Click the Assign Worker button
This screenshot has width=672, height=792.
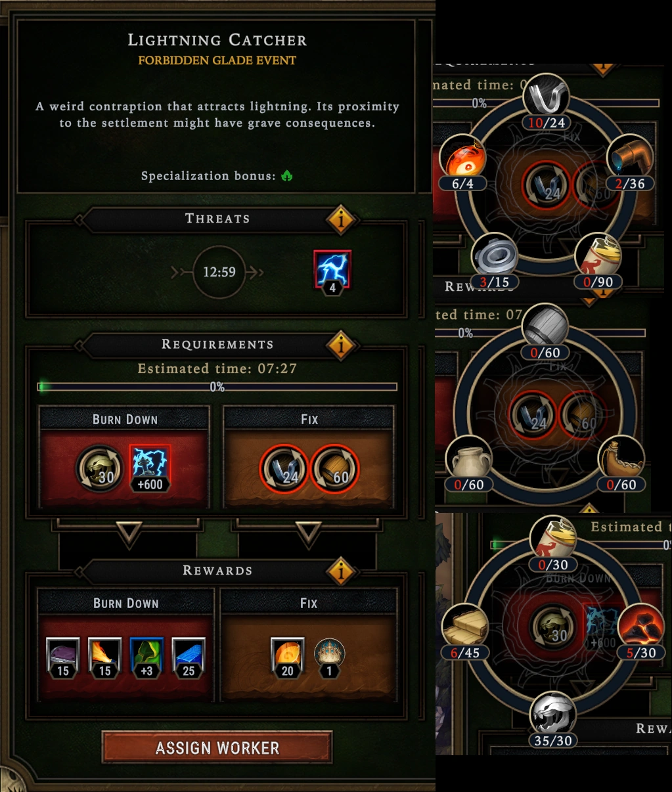click(217, 747)
